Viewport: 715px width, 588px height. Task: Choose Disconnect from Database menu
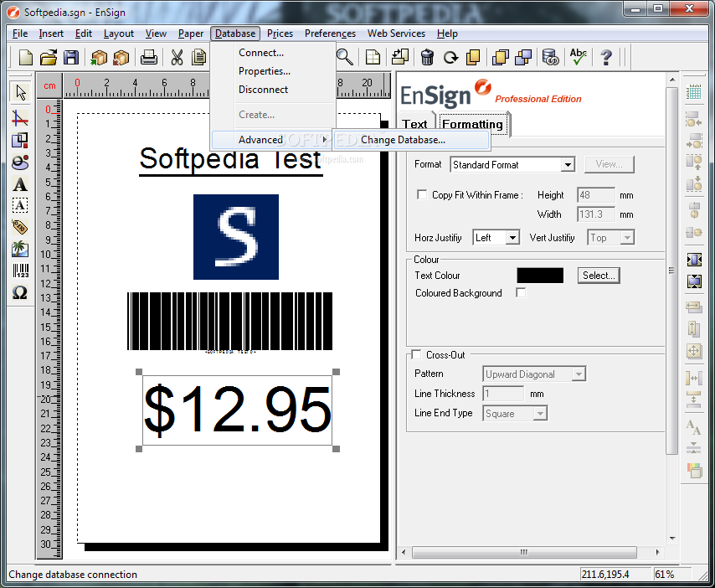[x=263, y=90]
